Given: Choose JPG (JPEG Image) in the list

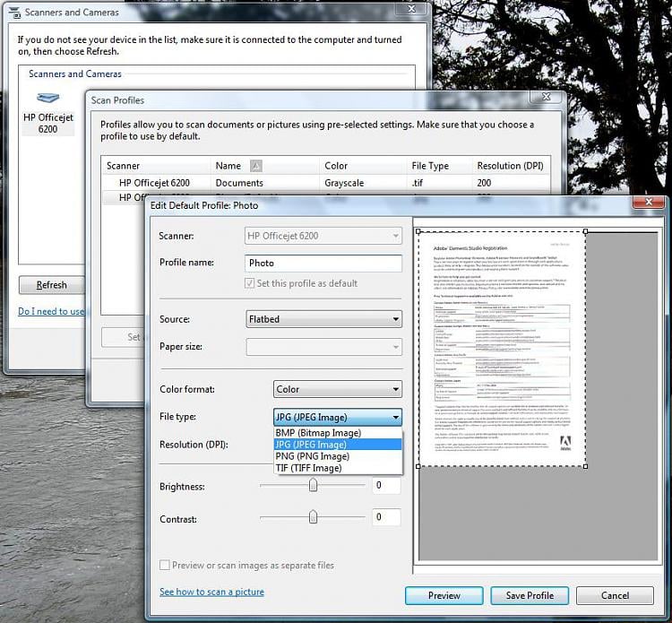Looking at the screenshot, I should tap(338, 445).
